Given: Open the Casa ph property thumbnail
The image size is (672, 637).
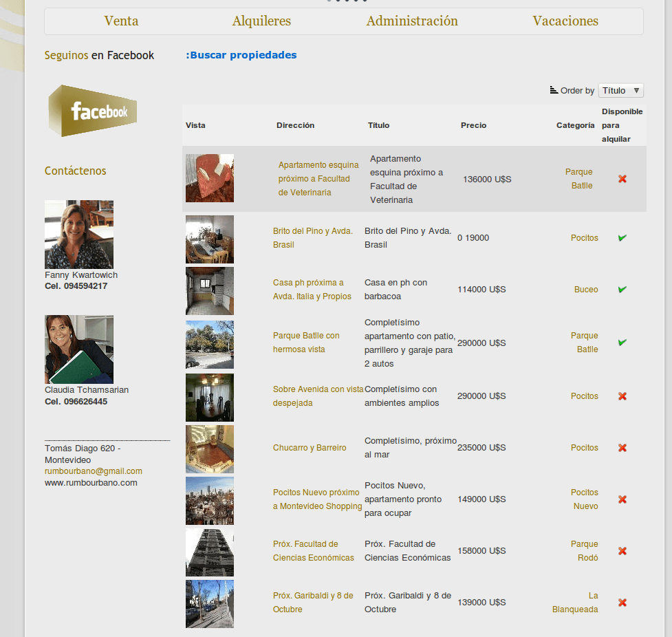Looking at the screenshot, I should tap(210, 291).
